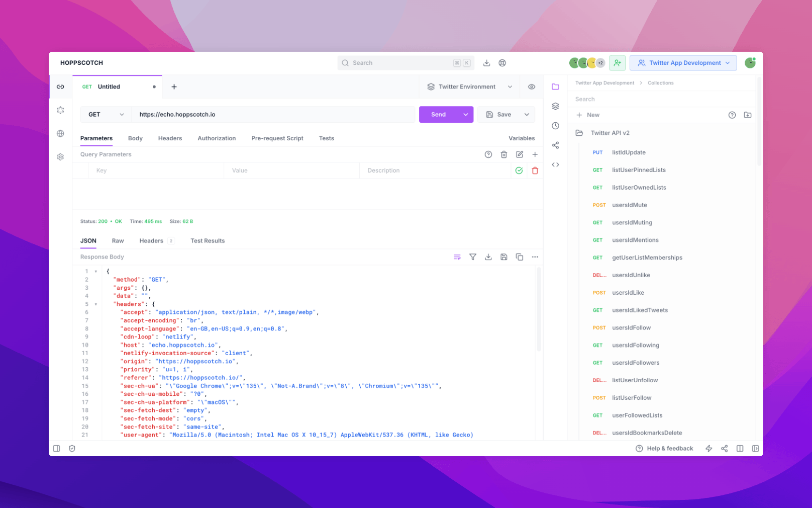Open the Twitter Environment selector
812x508 pixels.
pyautogui.click(x=469, y=87)
